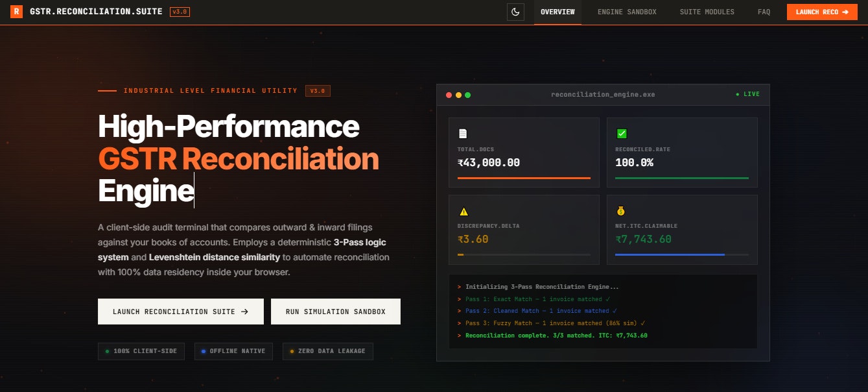Image resolution: width=868 pixels, height=392 pixels.
Task: Click the 'Reconciliation complete' log line
Action: pyautogui.click(x=552, y=336)
